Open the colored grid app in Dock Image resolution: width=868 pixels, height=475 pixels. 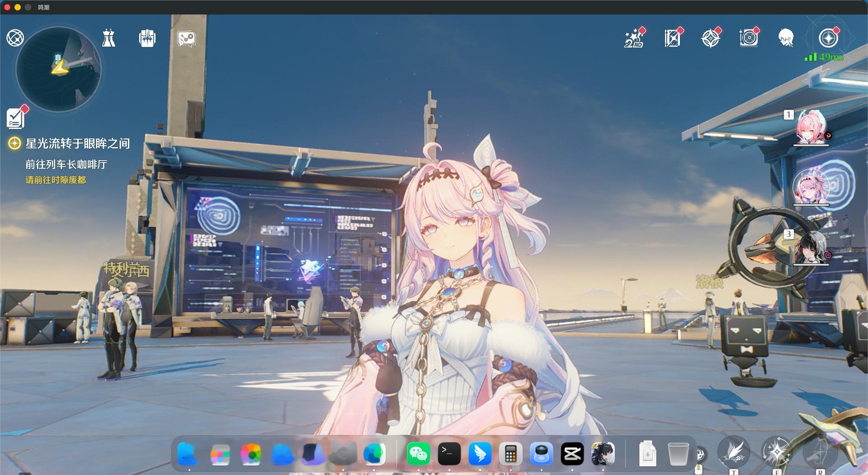coord(220,454)
